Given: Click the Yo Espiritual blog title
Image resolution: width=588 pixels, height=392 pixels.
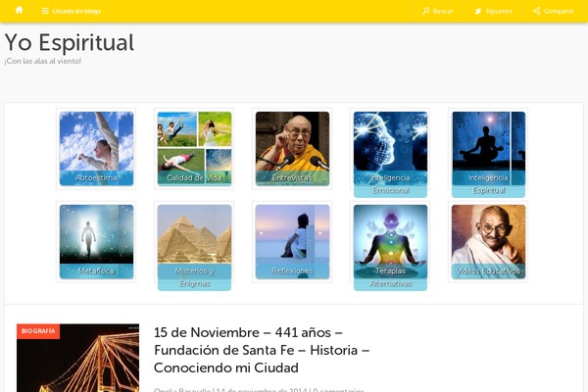Looking at the screenshot, I should click(70, 42).
